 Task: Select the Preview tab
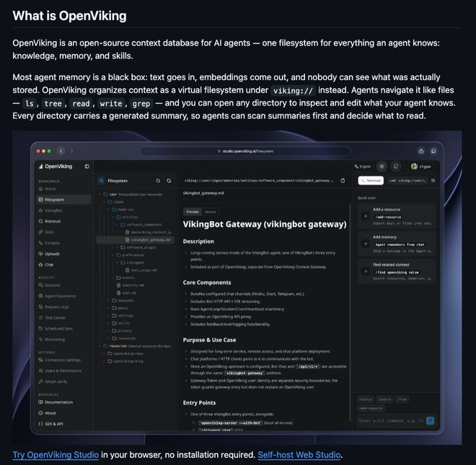click(x=193, y=212)
